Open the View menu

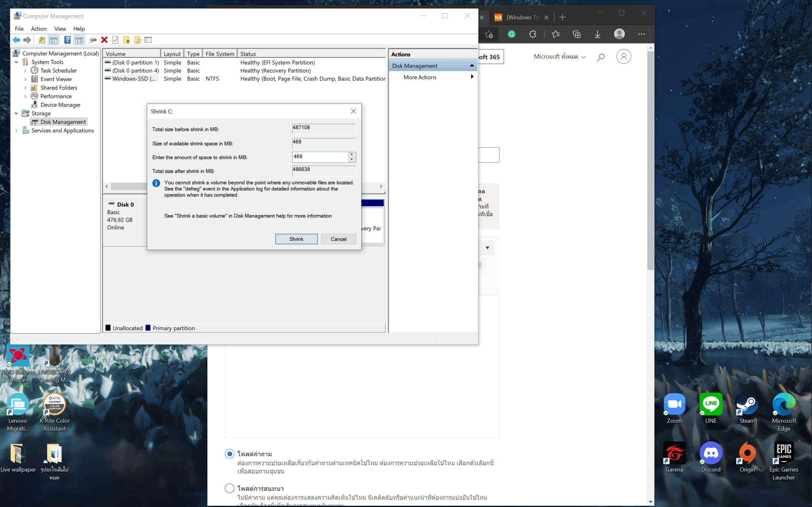click(60, 29)
